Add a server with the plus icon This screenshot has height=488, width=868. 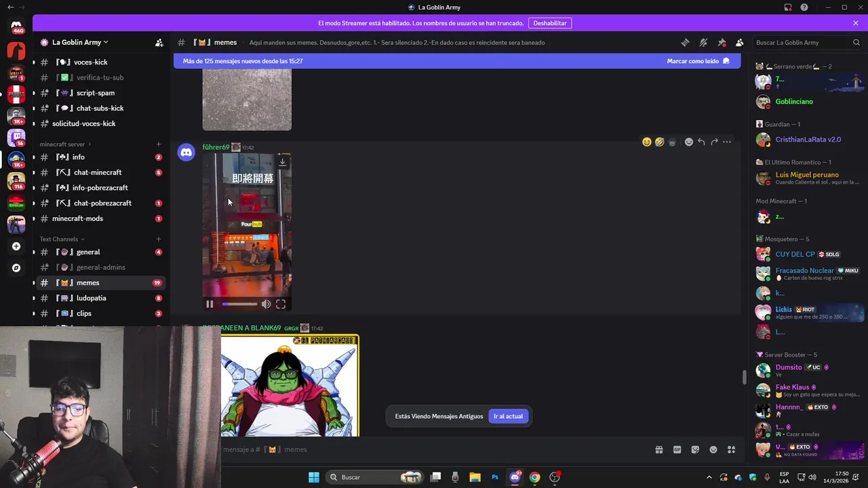coord(16,246)
